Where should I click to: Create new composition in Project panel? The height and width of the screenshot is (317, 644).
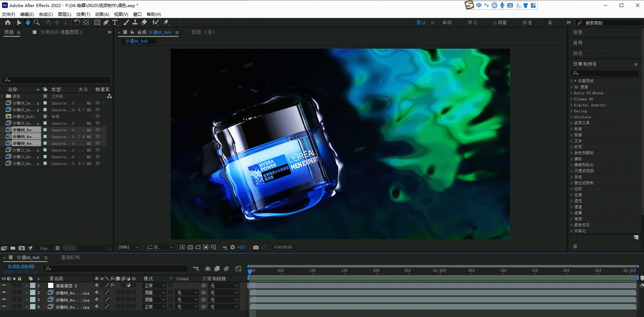click(22, 248)
